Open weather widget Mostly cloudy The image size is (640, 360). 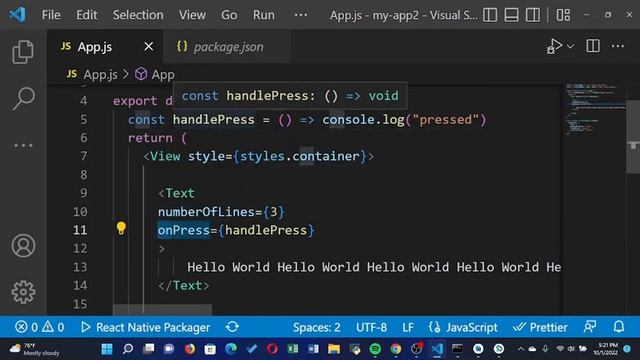click(35, 349)
